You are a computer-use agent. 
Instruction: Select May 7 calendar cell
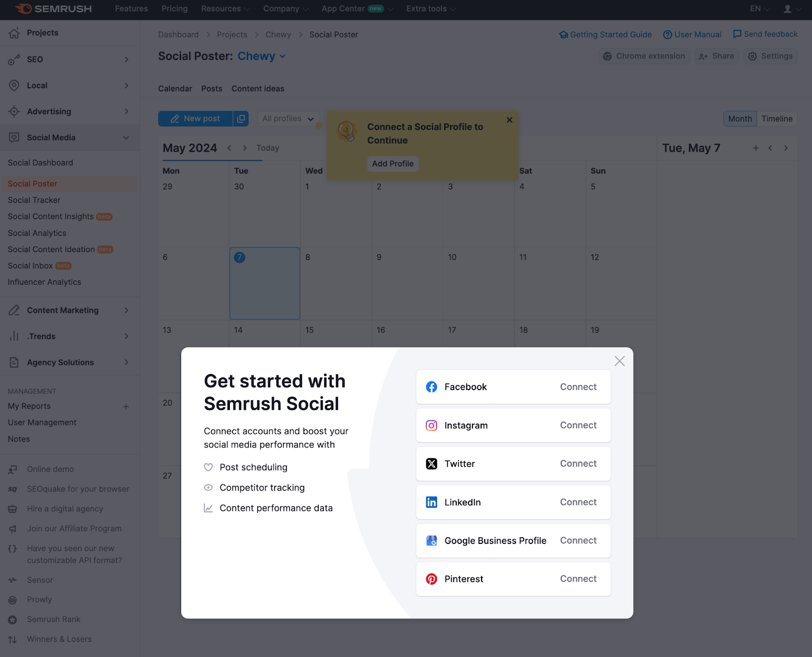coord(265,283)
